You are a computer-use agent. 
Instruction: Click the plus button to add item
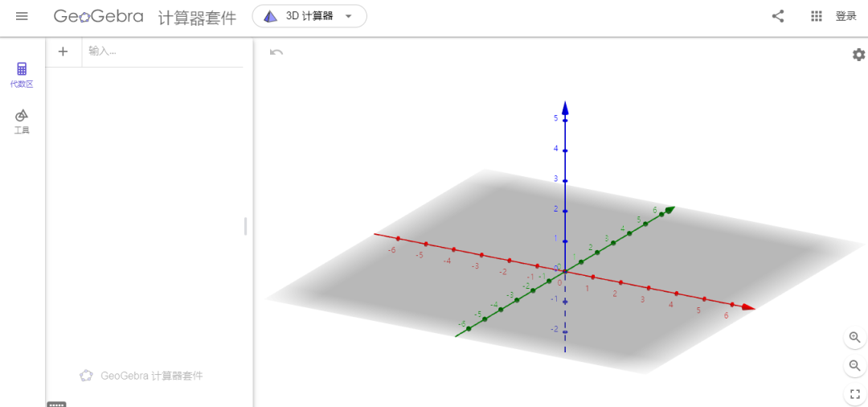coord(63,51)
